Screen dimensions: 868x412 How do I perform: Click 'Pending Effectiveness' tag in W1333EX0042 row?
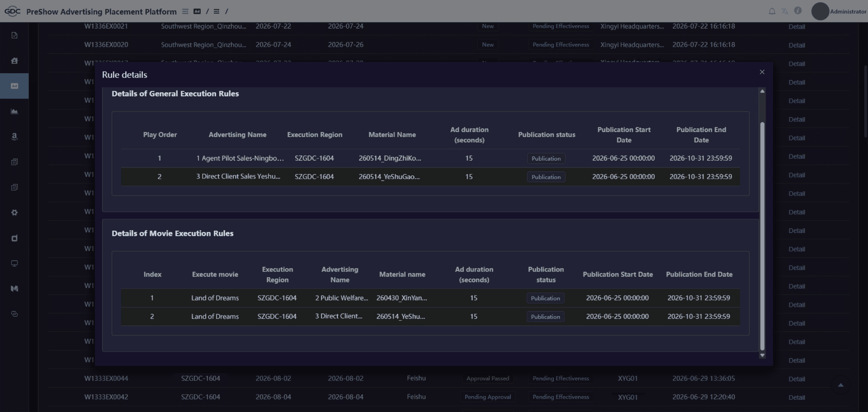(x=560, y=397)
